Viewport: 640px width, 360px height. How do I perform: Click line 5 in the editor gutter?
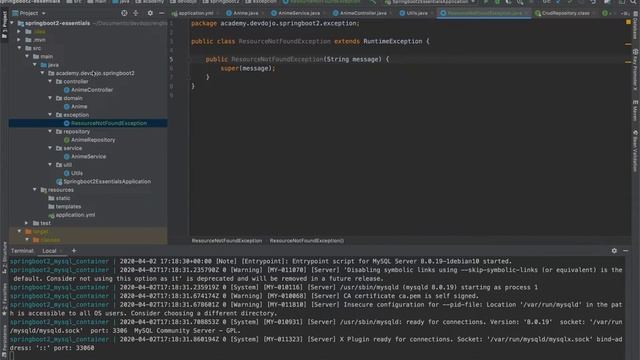pos(171,60)
